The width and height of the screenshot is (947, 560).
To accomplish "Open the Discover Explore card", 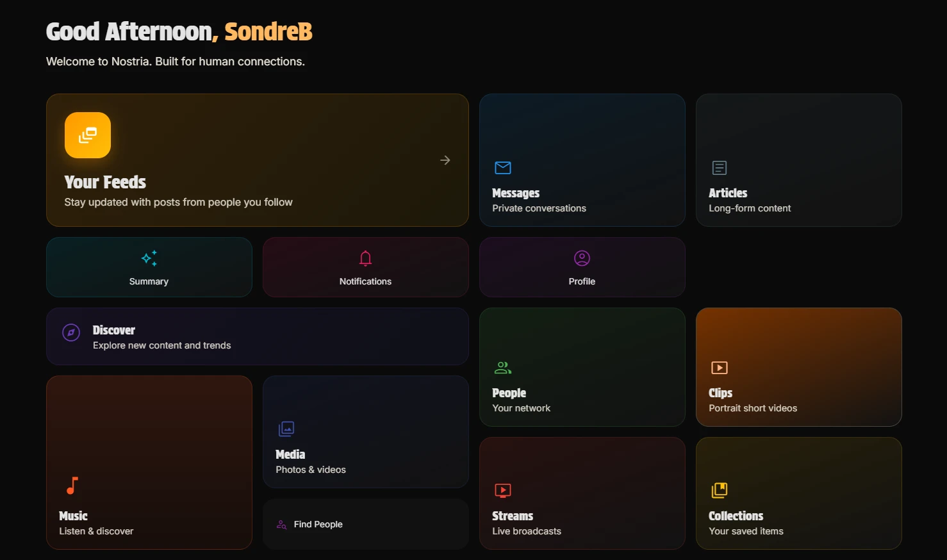I will (257, 336).
